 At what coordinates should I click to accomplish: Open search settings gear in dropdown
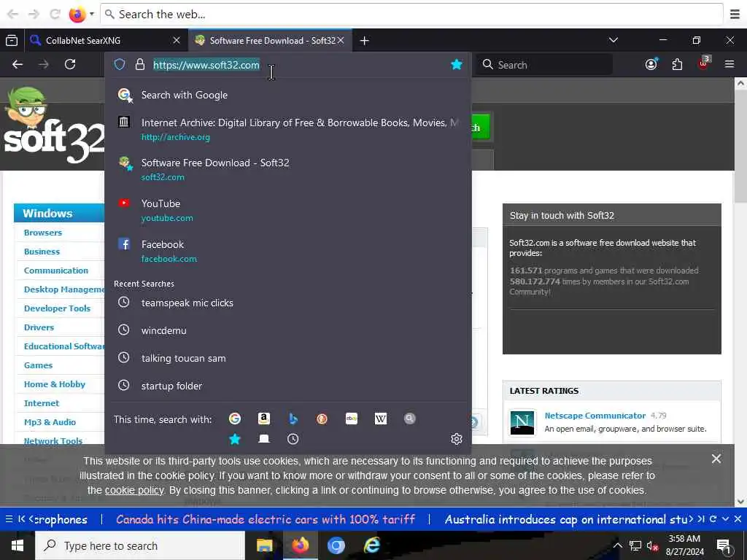pyautogui.click(x=457, y=439)
